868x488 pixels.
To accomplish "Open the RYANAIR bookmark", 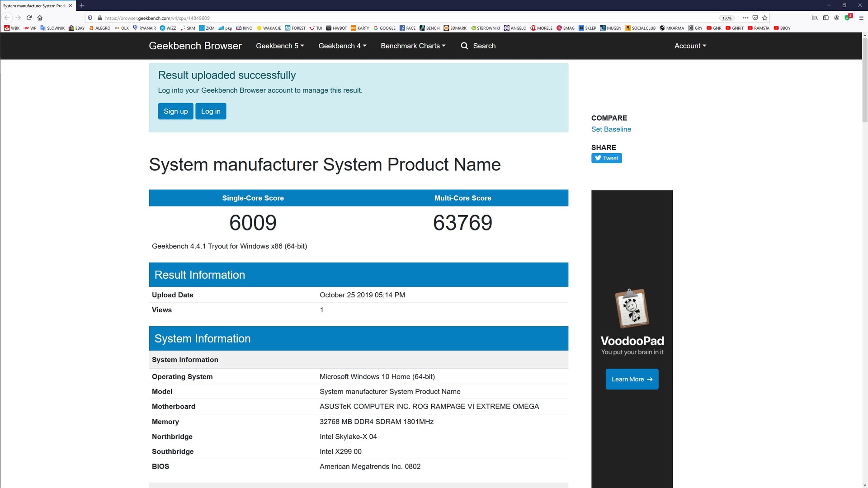I will 144,28.
